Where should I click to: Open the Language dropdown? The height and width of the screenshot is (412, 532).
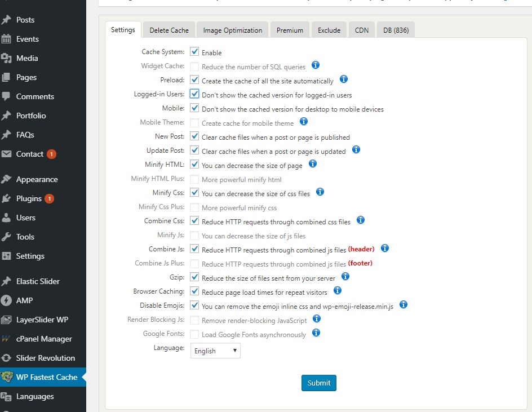(x=215, y=351)
